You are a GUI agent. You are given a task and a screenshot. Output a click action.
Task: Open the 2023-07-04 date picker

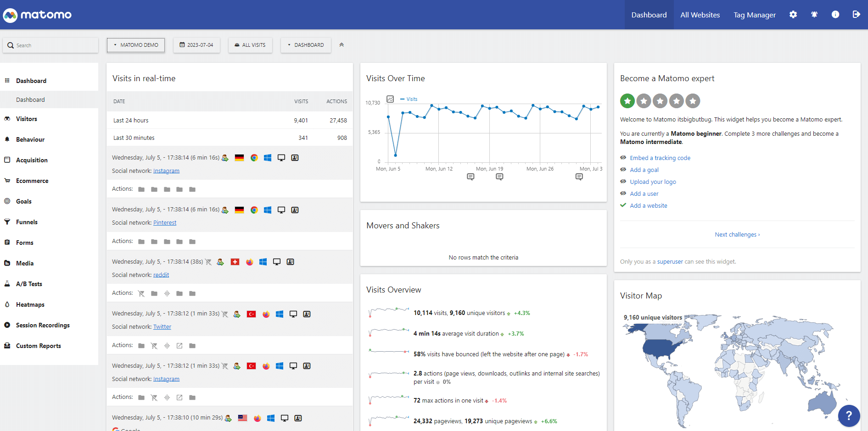click(196, 45)
